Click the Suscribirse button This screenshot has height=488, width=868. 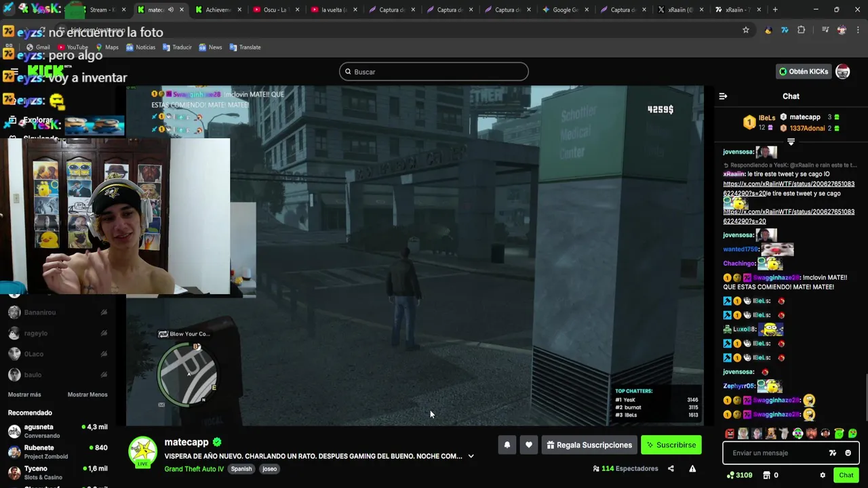[671, 445]
